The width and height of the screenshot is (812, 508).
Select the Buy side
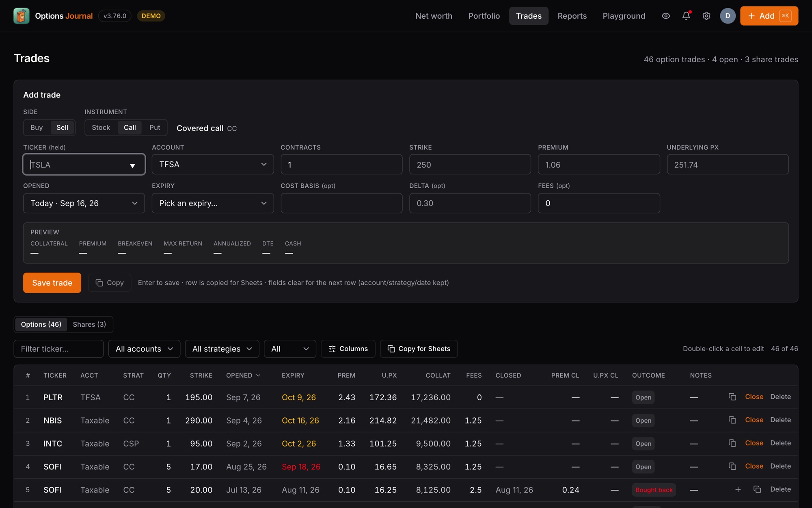coord(37,128)
